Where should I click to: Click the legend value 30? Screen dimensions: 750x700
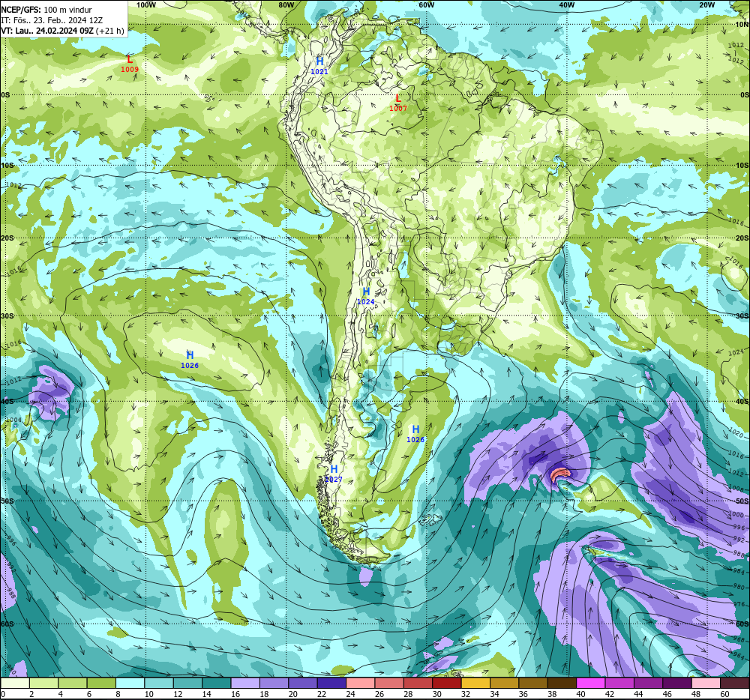[437, 694]
